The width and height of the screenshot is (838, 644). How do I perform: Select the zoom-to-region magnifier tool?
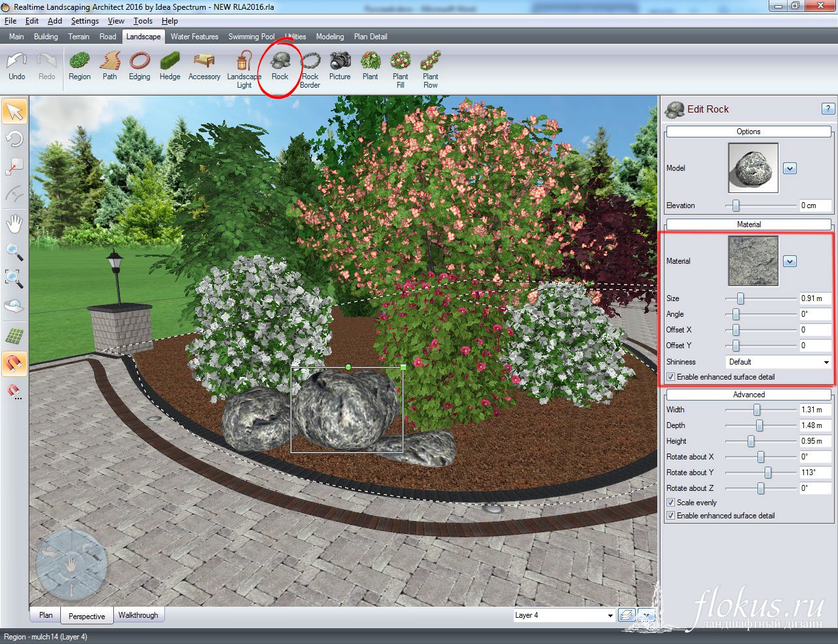coord(14,279)
